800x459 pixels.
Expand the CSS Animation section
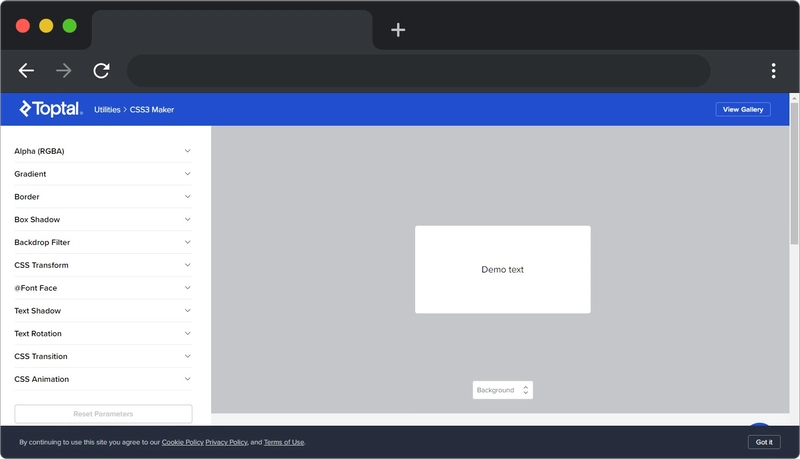click(103, 379)
